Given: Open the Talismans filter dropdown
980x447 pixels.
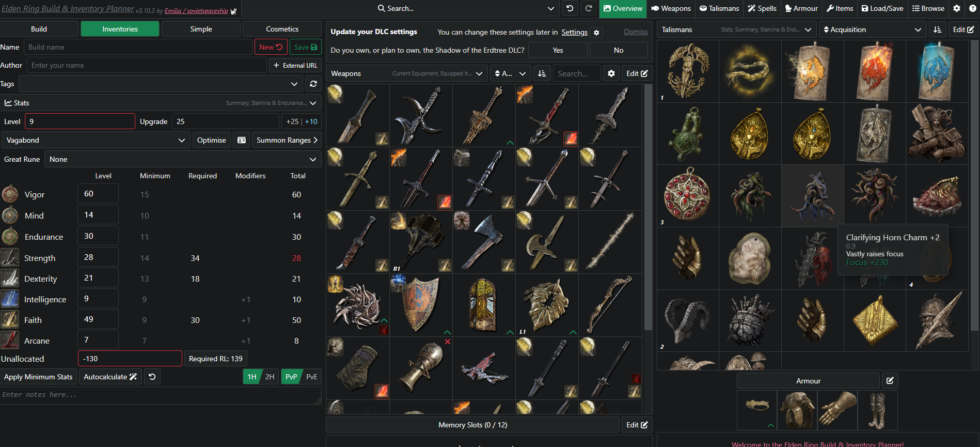Looking at the screenshot, I should [x=766, y=29].
